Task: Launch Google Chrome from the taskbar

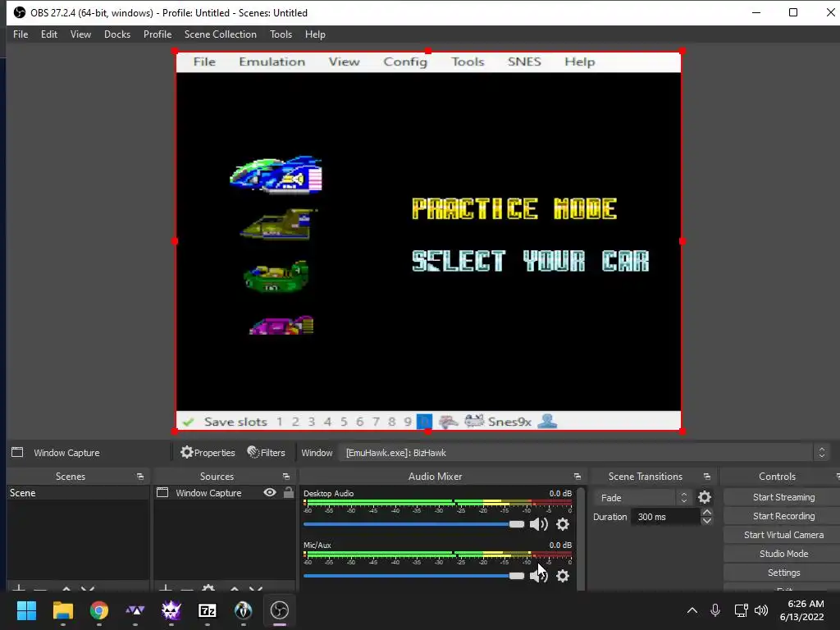Action: [x=99, y=610]
